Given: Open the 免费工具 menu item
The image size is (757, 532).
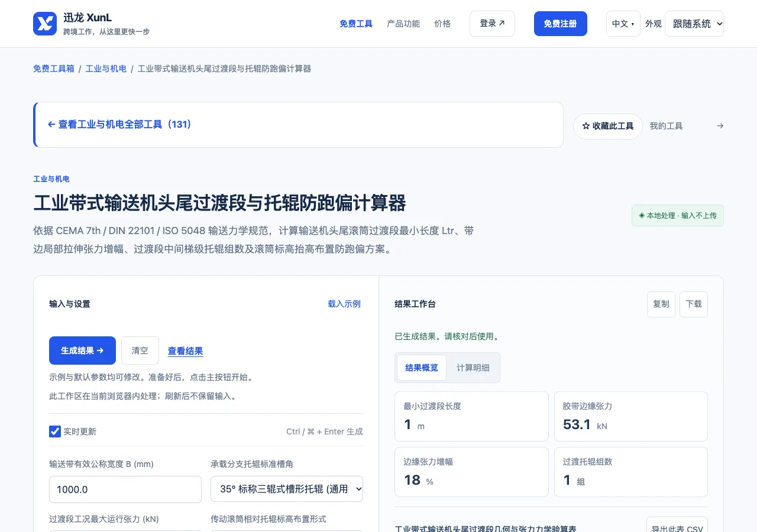Looking at the screenshot, I should point(356,24).
